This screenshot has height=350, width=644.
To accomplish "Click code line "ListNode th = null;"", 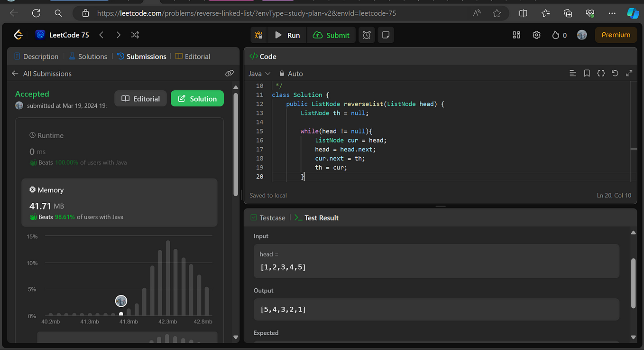I will coord(334,113).
